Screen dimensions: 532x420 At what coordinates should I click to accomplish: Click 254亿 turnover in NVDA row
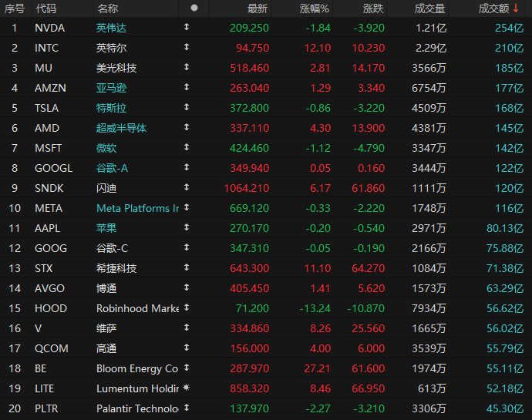tap(509, 28)
